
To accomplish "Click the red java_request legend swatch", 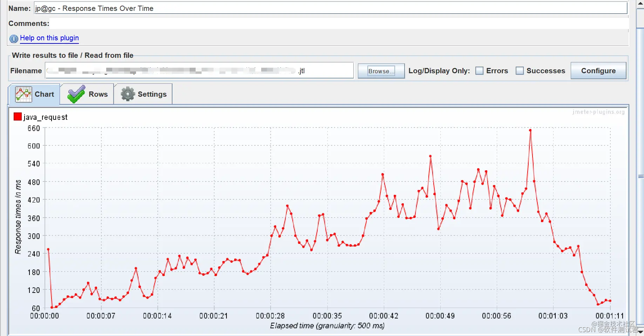I will point(18,117).
